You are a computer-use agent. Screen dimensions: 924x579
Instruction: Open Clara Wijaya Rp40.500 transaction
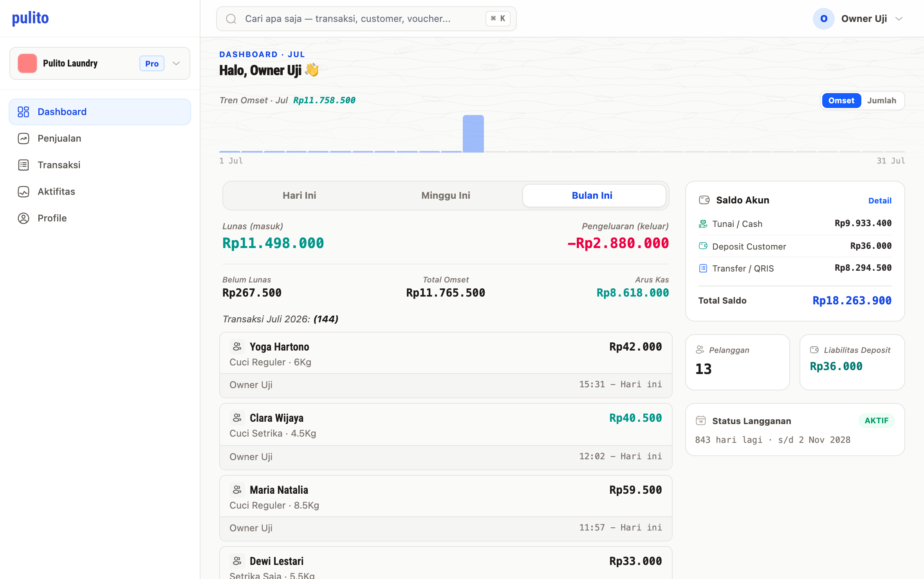coord(446,437)
